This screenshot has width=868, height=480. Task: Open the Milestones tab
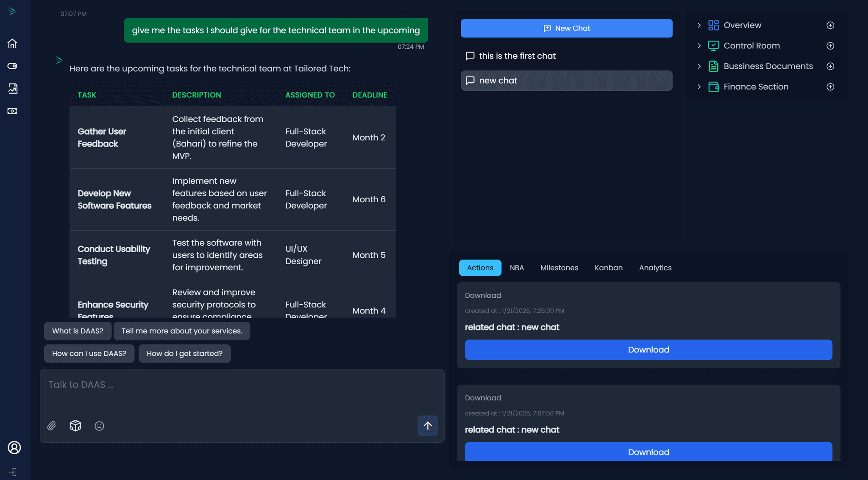(x=559, y=268)
